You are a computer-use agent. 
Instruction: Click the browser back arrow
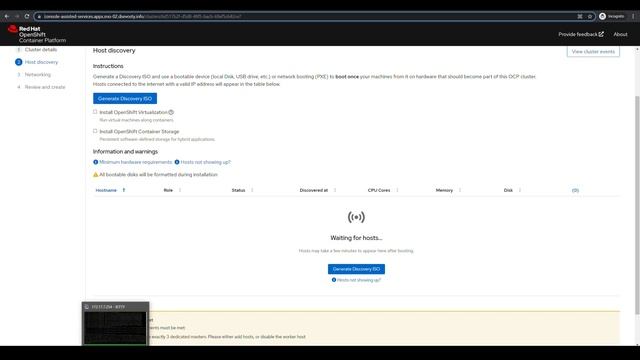(7, 16)
